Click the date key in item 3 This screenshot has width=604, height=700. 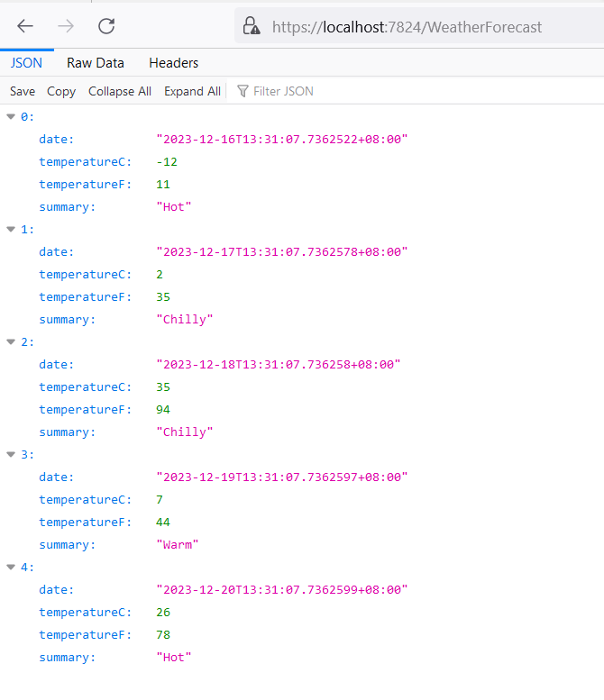pyautogui.click(x=56, y=477)
